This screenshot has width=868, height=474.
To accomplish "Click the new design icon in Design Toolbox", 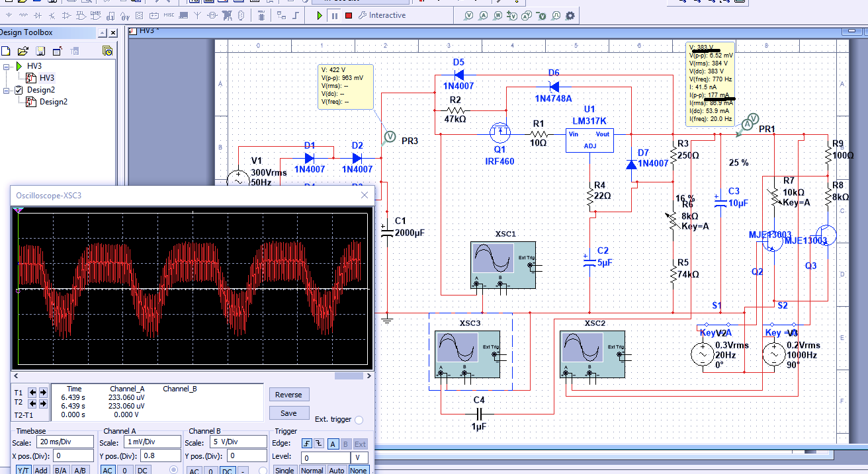I will click(x=6, y=51).
